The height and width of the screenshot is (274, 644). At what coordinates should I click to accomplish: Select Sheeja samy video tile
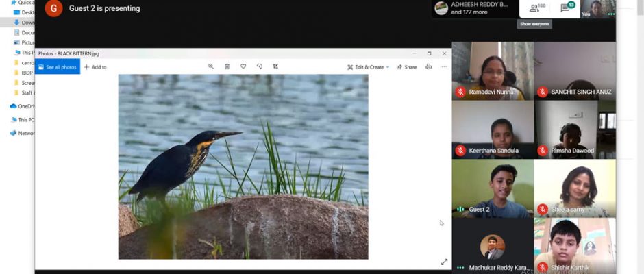pos(575,188)
